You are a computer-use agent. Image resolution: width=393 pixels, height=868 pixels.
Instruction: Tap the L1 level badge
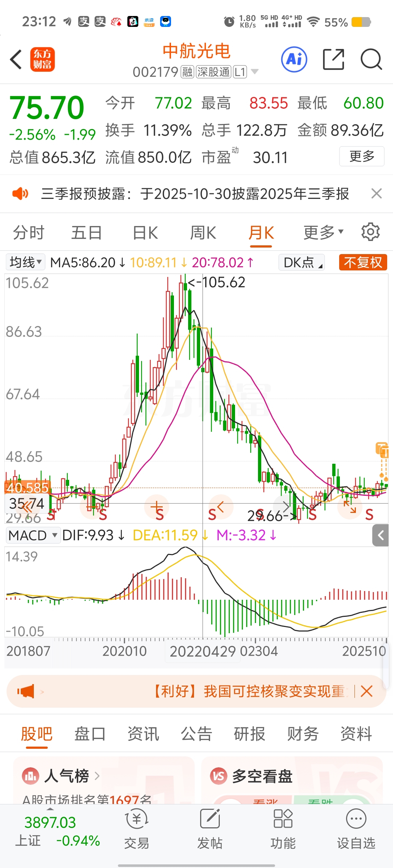pos(240,72)
